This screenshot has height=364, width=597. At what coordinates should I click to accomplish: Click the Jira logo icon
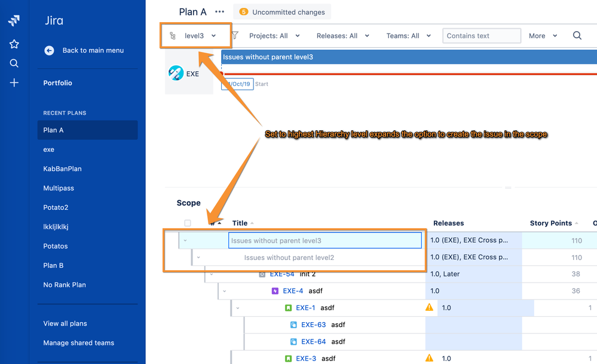pos(14,20)
